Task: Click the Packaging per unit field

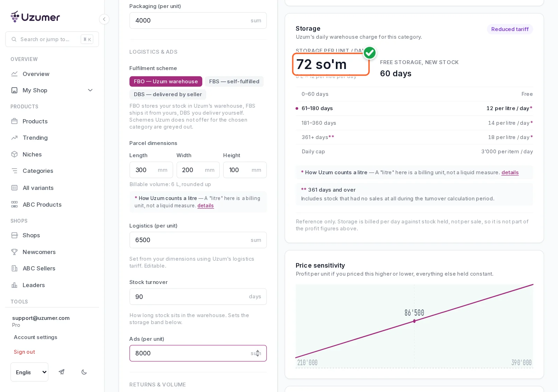Action: click(x=198, y=21)
